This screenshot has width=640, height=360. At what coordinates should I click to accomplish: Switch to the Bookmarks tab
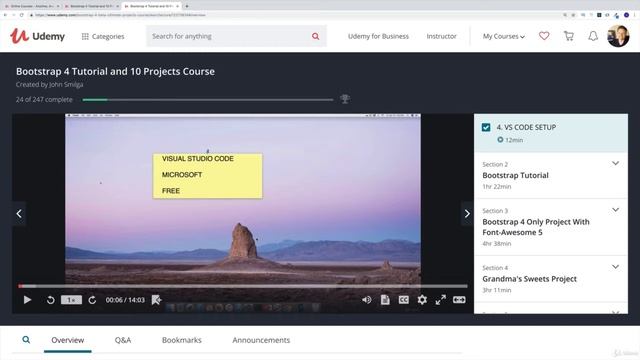click(x=182, y=340)
